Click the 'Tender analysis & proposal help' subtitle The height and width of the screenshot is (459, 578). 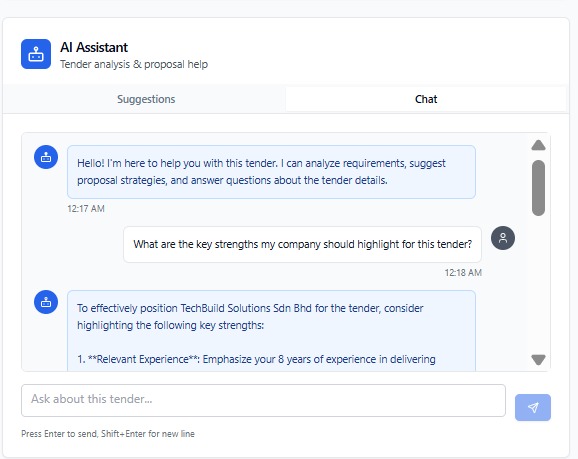coord(134,64)
